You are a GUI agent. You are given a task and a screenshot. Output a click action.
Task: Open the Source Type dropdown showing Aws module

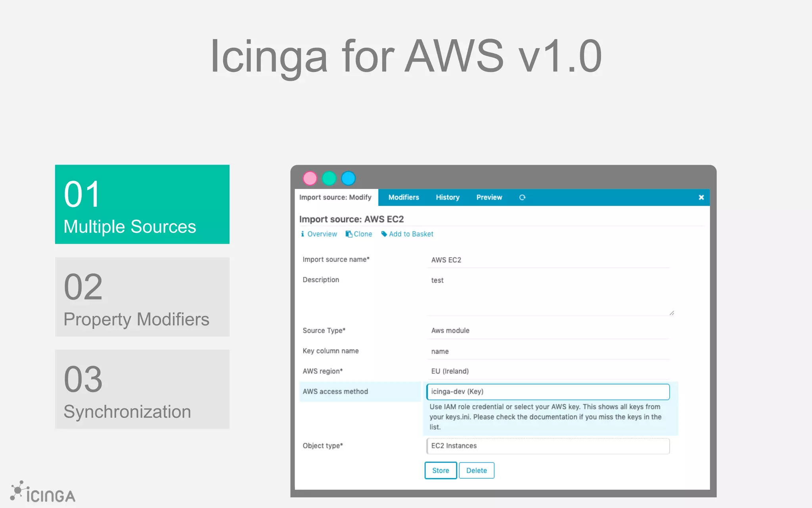(548, 331)
